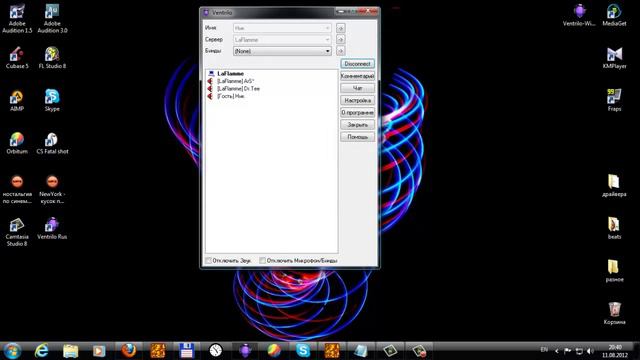
Task: Select the драйвера folder on desktop
Action: point(614,186)
